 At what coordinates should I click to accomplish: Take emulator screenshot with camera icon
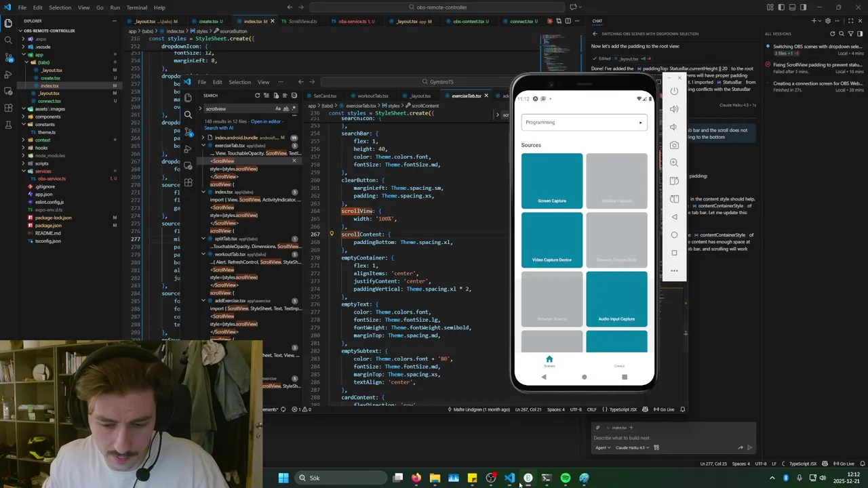674,145
